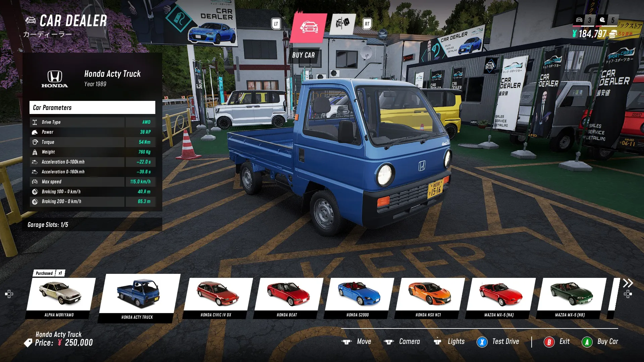The height and width of the screenshot is (362, 644).
Task: Click the Braking 100 - 0 km/h icon
Action: [x=35, y=192]
